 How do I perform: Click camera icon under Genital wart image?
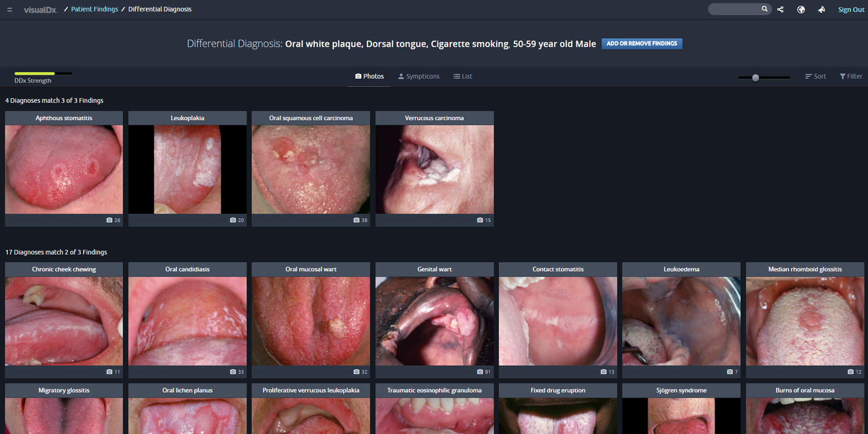tap(480, 372)
